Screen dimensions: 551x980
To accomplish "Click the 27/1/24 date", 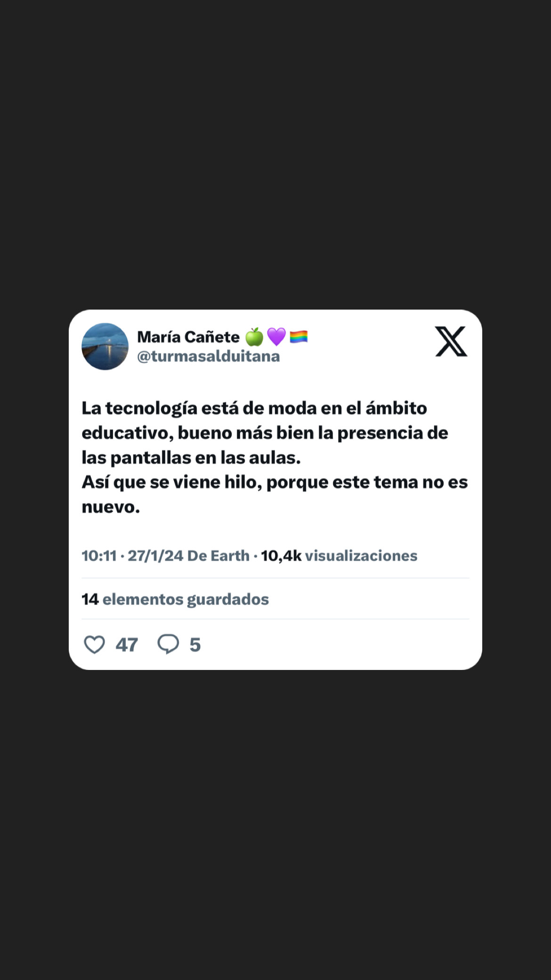I will coord(155,556).
